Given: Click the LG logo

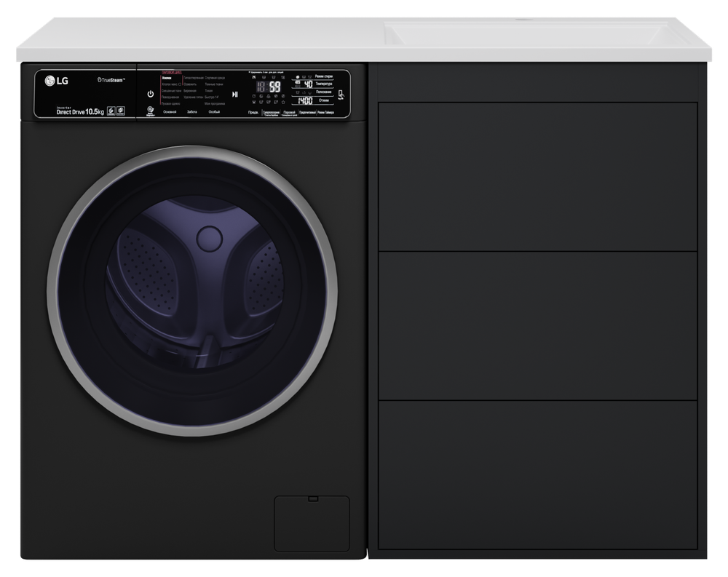Looking at the screenshot, I should tap(57, 81).
